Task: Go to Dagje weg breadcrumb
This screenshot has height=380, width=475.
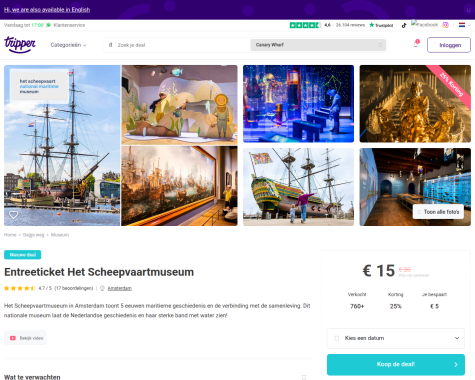Action: pyautogui.click(x=33, y=235)
